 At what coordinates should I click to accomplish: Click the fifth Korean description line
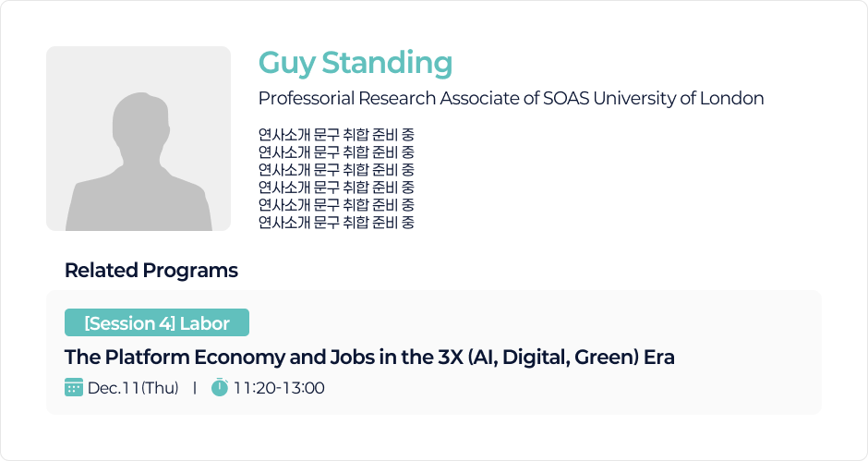tap(336, 205)
